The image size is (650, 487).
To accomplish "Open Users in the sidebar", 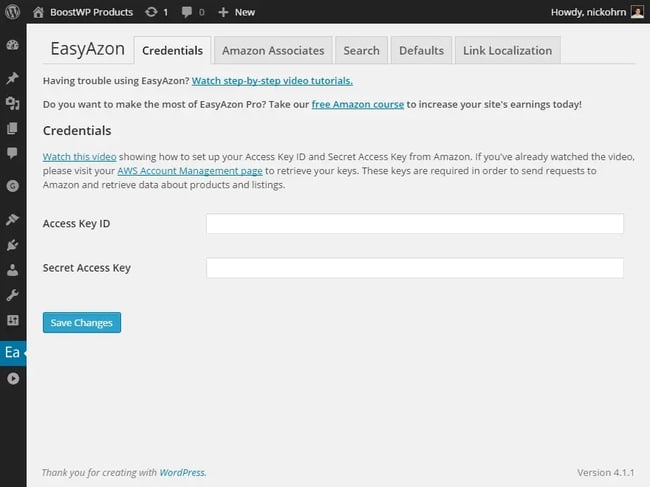I will 13,270.
